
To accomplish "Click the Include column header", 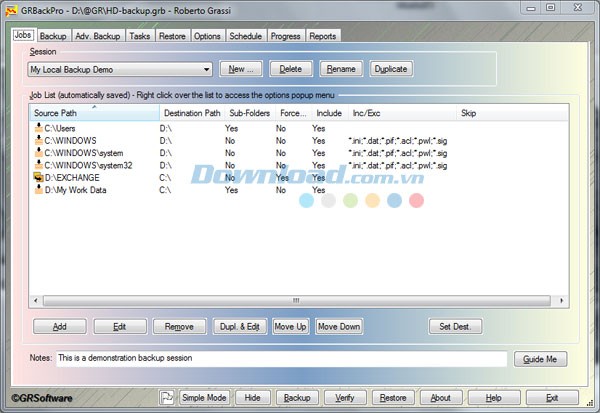I will (329, 113).
